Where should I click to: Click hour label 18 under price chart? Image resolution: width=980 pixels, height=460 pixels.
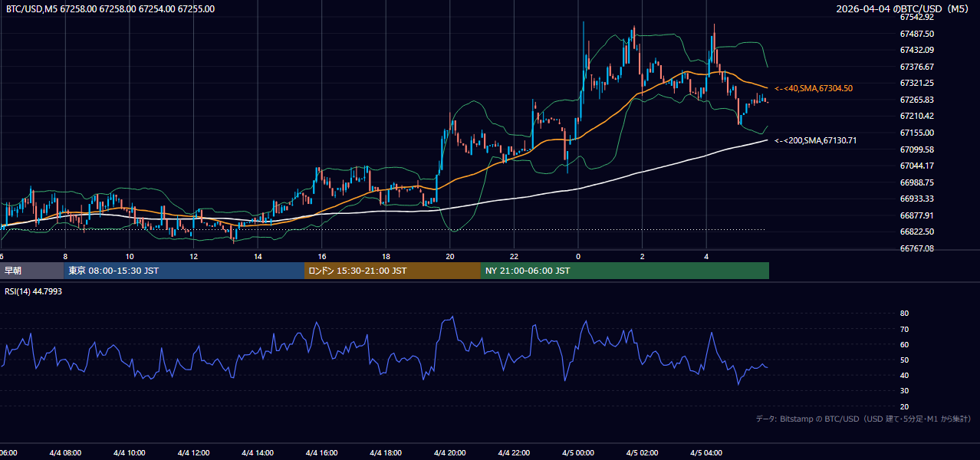tap(386, 256)
